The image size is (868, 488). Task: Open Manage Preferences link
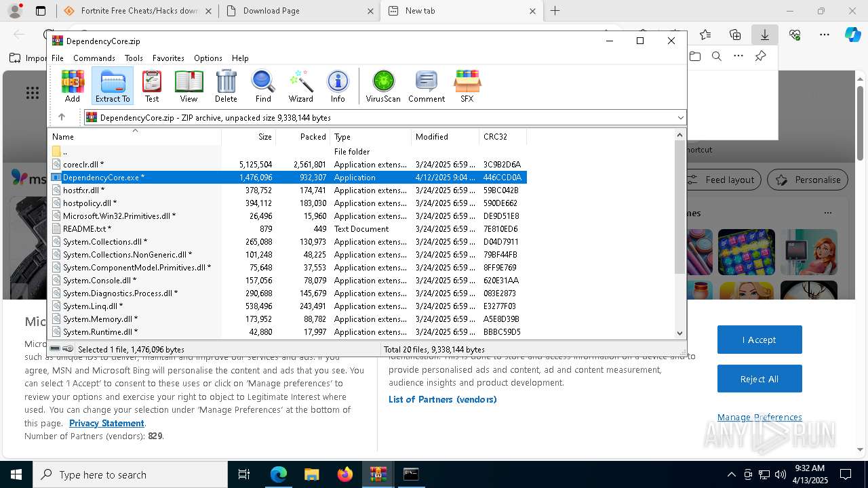click(759, 418)
